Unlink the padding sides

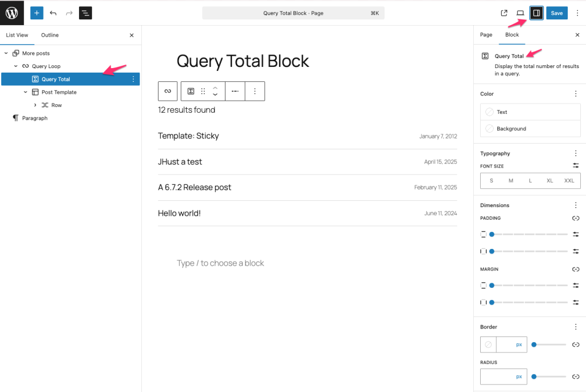pos(577,218)
